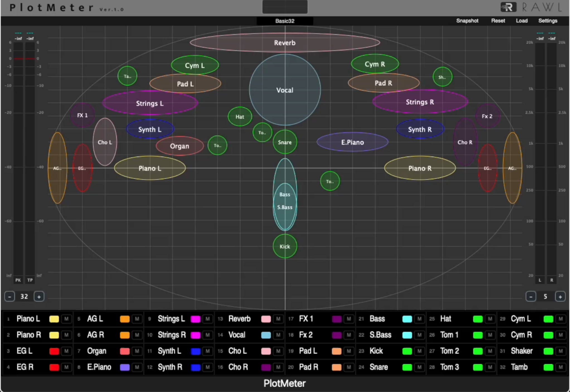The image size is (570, 392).
Task: Select the E.Piano ellipse in the plot
Action: [x=352, y=142]
